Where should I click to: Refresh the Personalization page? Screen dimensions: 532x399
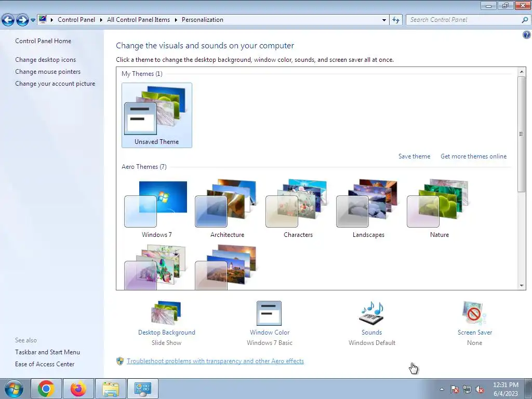coord(395,20)
